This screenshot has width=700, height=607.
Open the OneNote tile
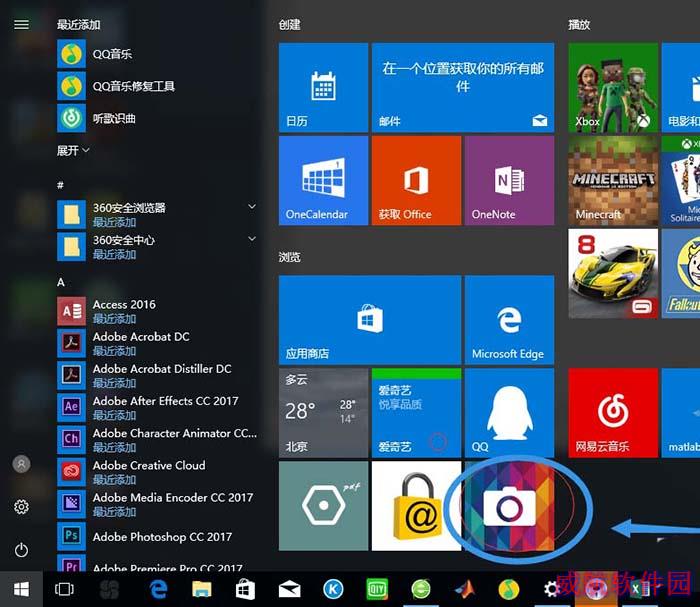[x=509, y=181]
